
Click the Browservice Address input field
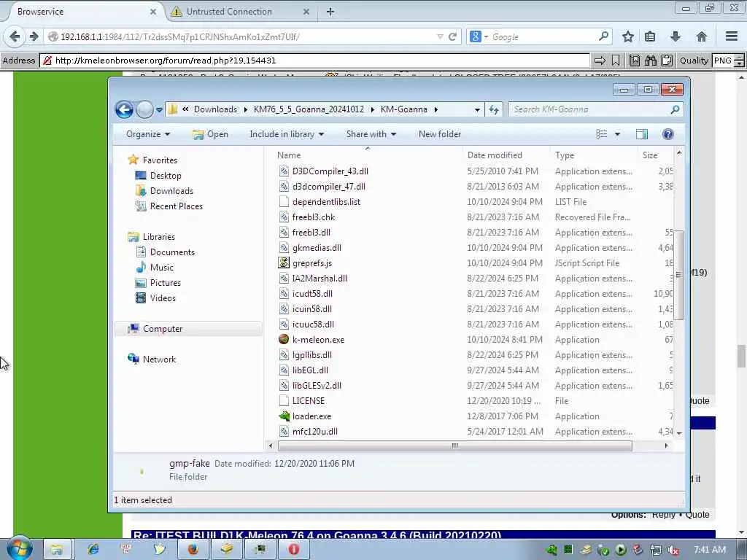[314, 61]
